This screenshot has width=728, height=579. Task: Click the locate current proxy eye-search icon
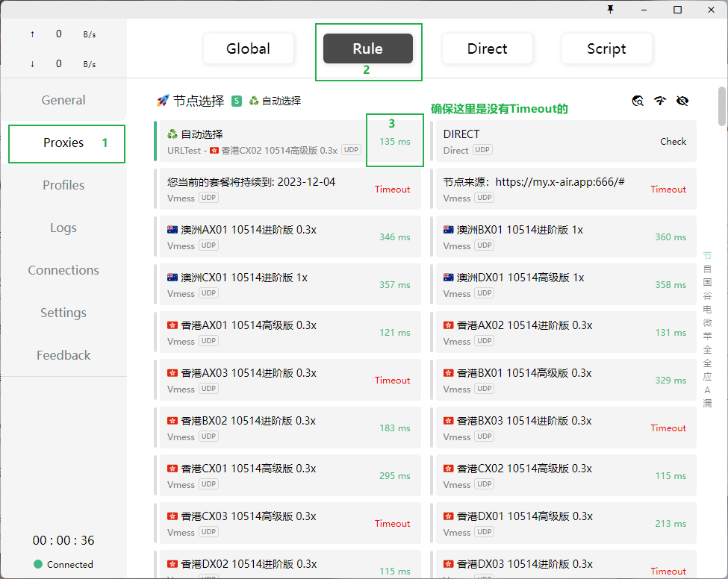(638, 101)
